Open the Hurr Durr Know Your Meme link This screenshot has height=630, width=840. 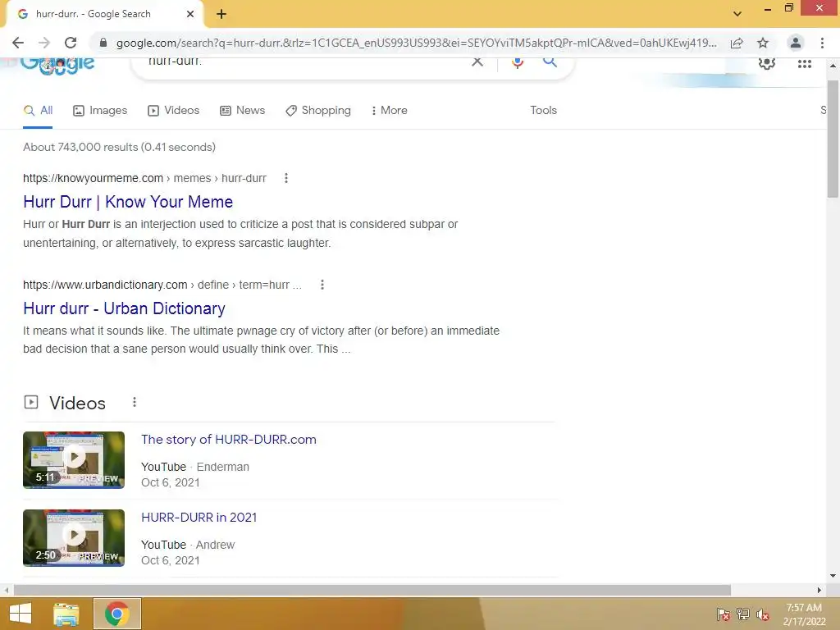click(128, 202)
